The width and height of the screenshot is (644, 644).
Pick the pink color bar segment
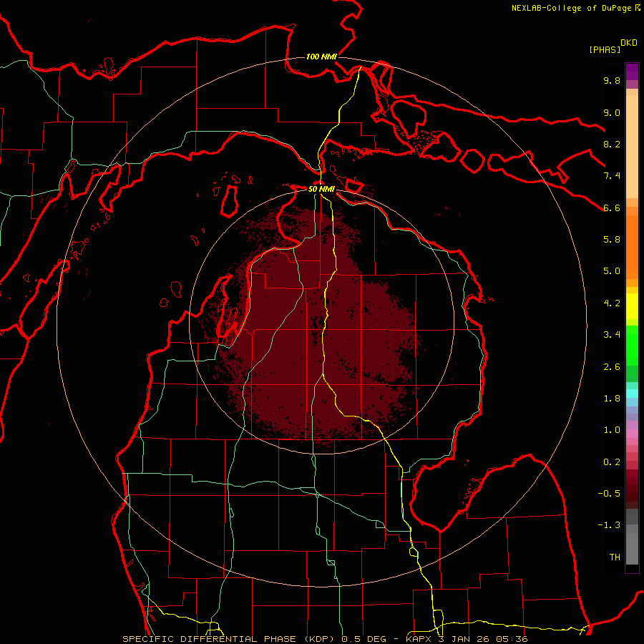click(632, 434)
